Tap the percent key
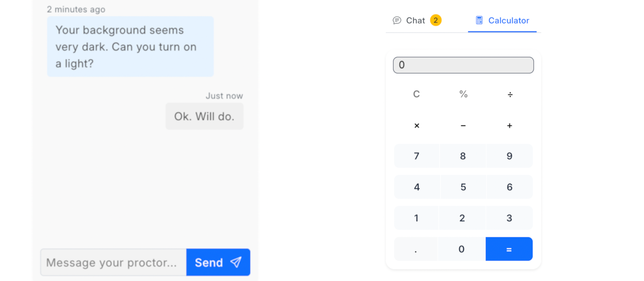This screenshot has width=644, height=281. click(x=463, y=95)
